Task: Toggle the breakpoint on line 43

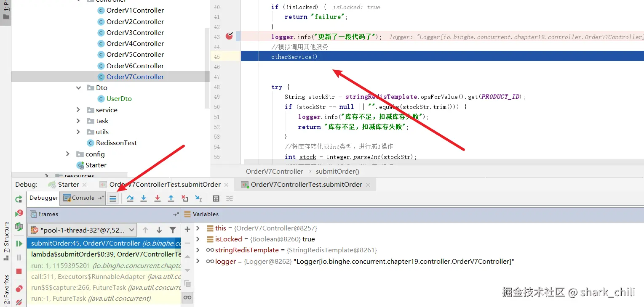Action: pyautogui.click(x=229, y=36)
